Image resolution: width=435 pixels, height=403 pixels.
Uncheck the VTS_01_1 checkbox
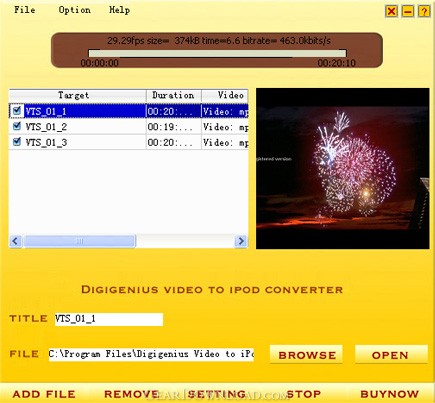[17, 111]
